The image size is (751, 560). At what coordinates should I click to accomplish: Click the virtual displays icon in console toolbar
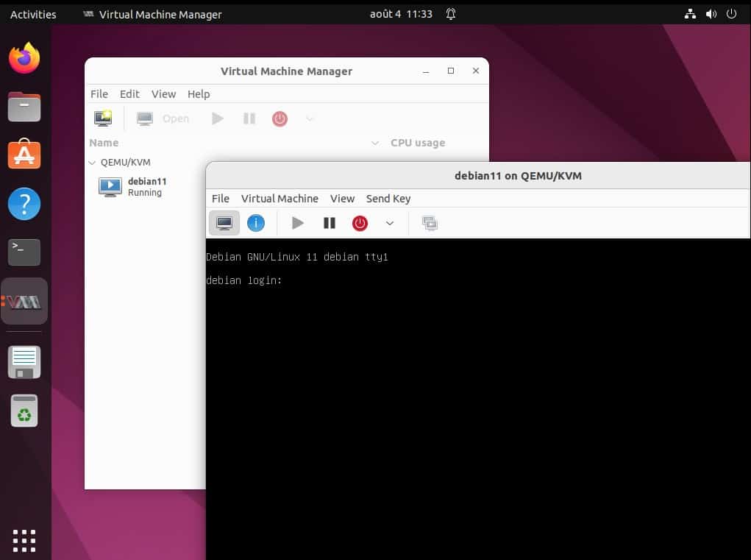[x=430, y=222]
